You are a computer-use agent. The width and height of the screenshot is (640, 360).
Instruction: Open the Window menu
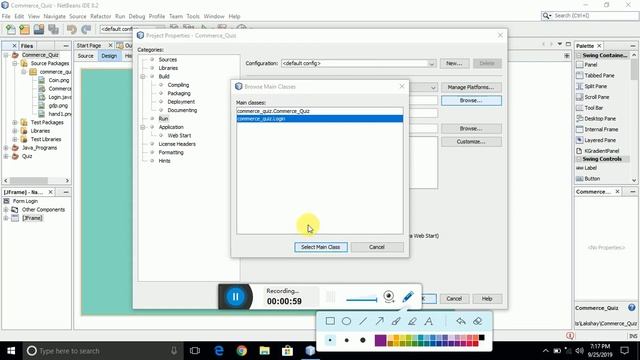click(x=214, y=16)
